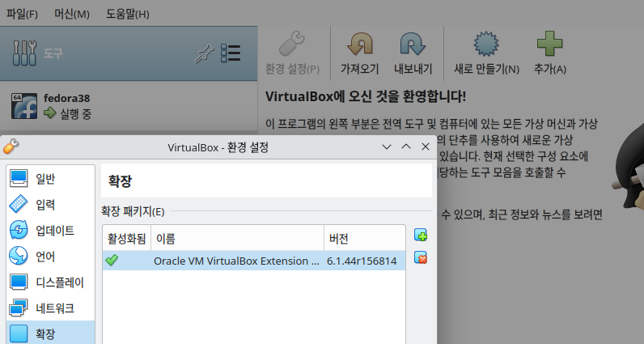Screen dimensions: 644x344
Task: Maximize the 환경 설정 dialog
Action: coord(406,147)
